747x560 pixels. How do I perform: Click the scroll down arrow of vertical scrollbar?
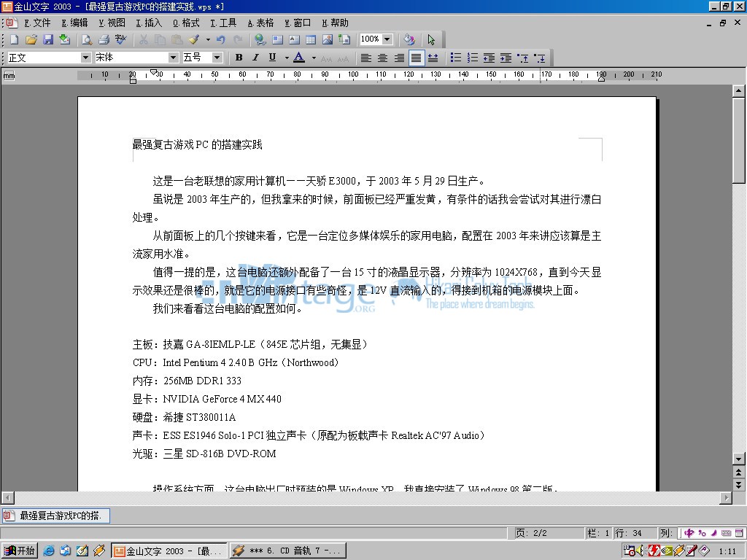point(738,459)
